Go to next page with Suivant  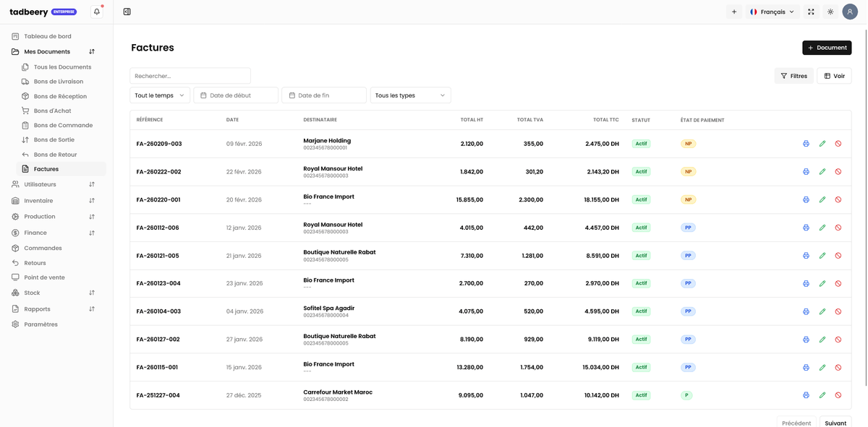835,423
